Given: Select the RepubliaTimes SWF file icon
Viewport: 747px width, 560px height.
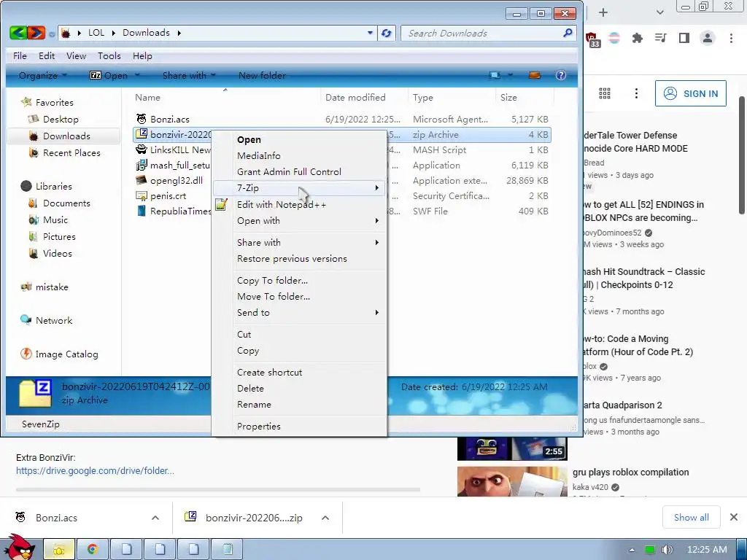Looking at the screenshot, I should pyautogui.click(x=141, y=211).
